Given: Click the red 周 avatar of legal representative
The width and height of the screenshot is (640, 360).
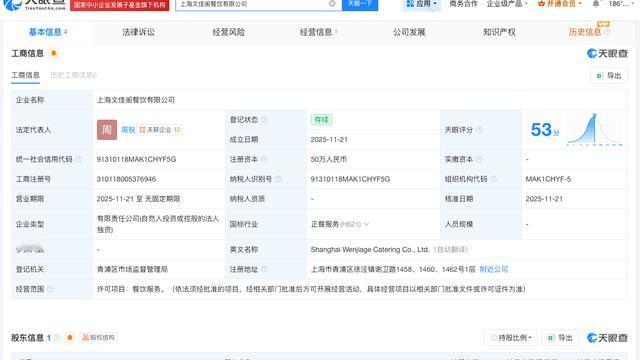Looking at the screenshot, I should pos(107,130).
